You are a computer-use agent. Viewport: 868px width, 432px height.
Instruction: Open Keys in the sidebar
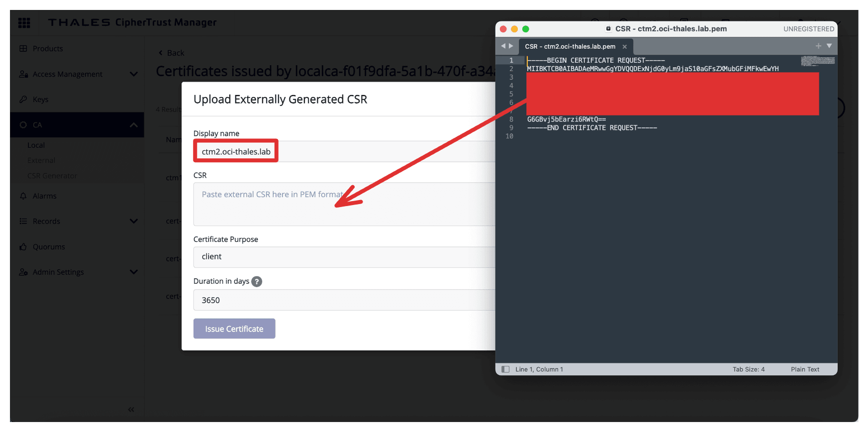[40, 99]
